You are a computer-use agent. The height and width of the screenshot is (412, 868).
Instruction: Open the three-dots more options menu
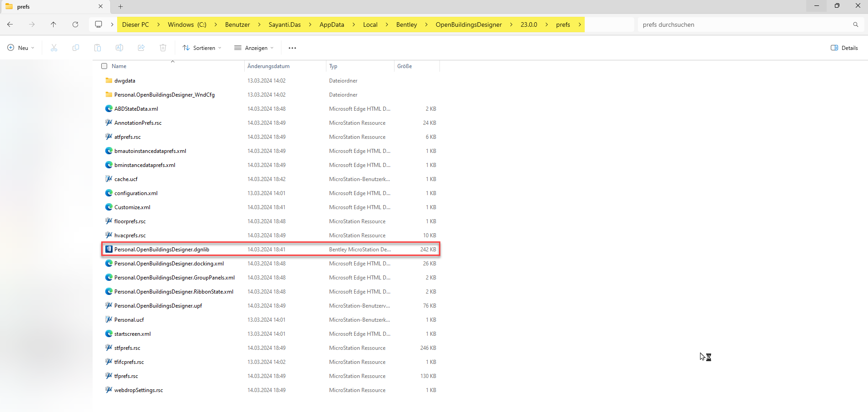coord(292,48)
